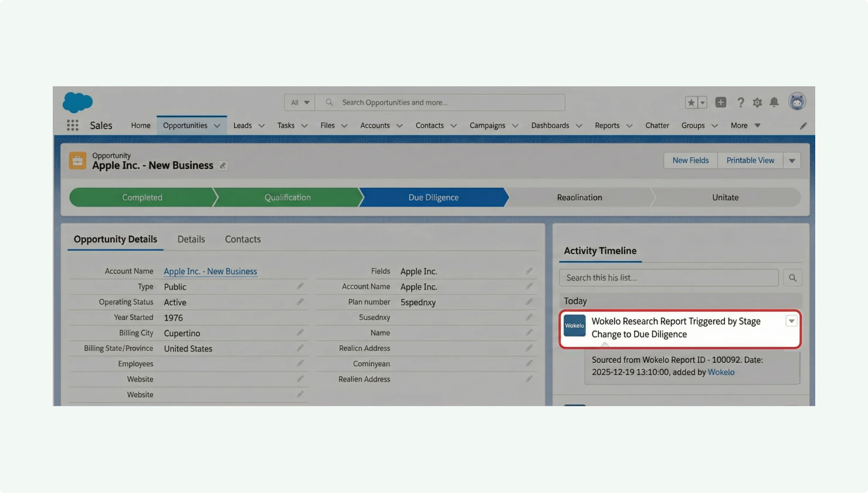
Task: Switch to the Contacts tab beside Details
Action: [x=243, y=239]
